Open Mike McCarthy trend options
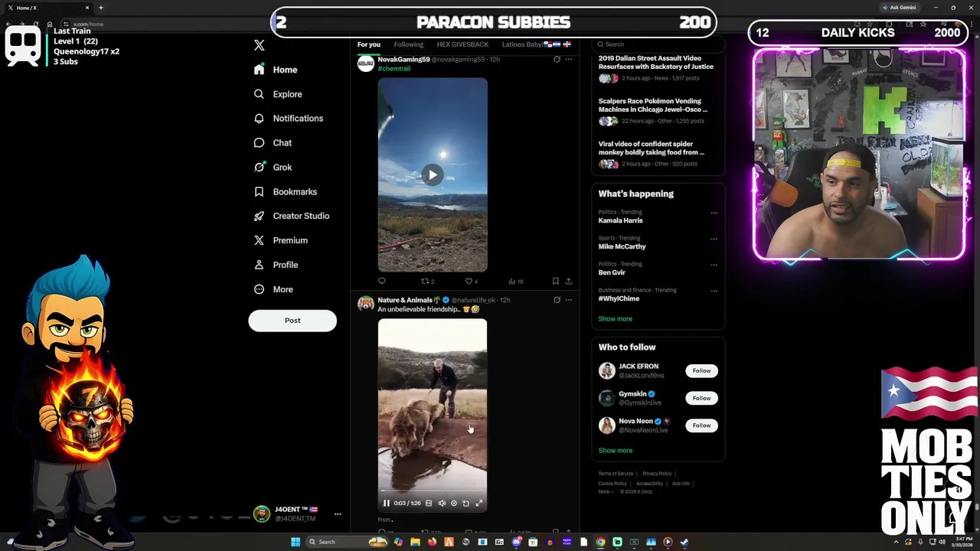The image size is (980, 551). (714, 240)
